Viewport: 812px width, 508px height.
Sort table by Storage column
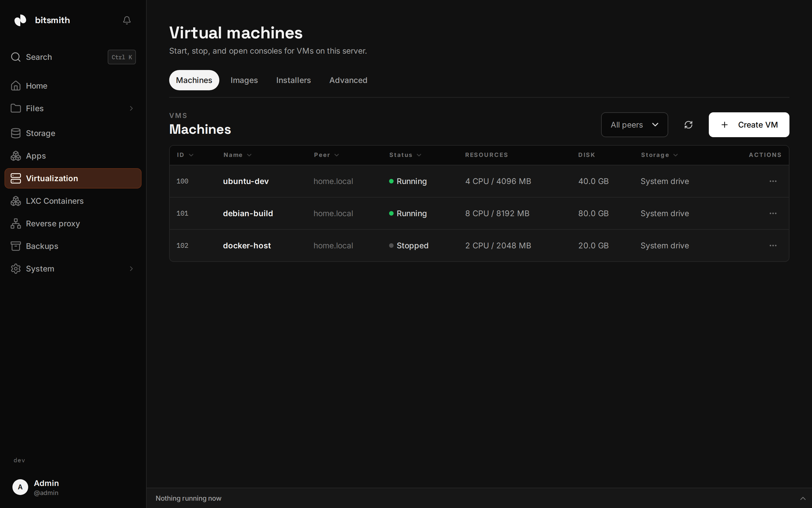[x=659, y=155]
